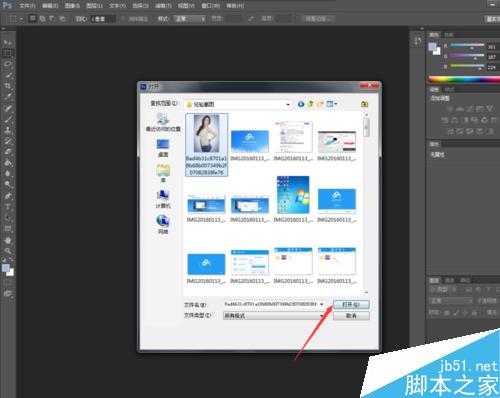Open the 图像(I) menu
This screenshot has width=500, height=398.
72,6
